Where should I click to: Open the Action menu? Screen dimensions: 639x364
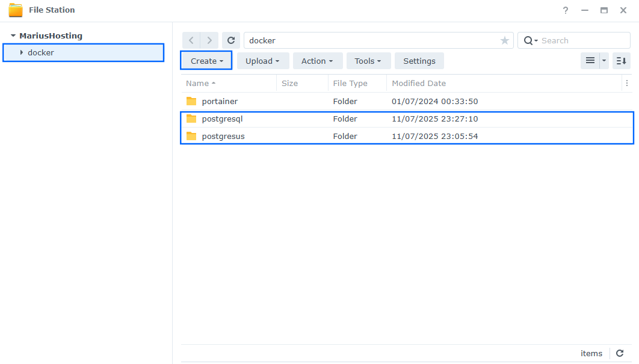(318, 61)
